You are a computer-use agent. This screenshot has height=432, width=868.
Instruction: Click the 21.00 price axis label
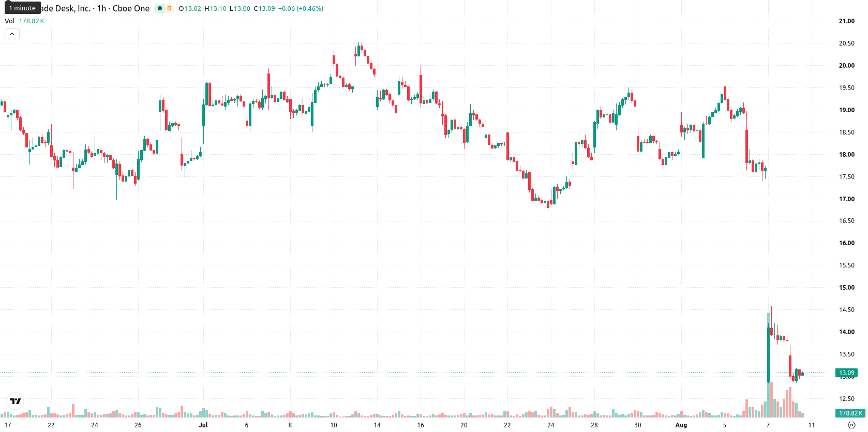coord(847,21)
